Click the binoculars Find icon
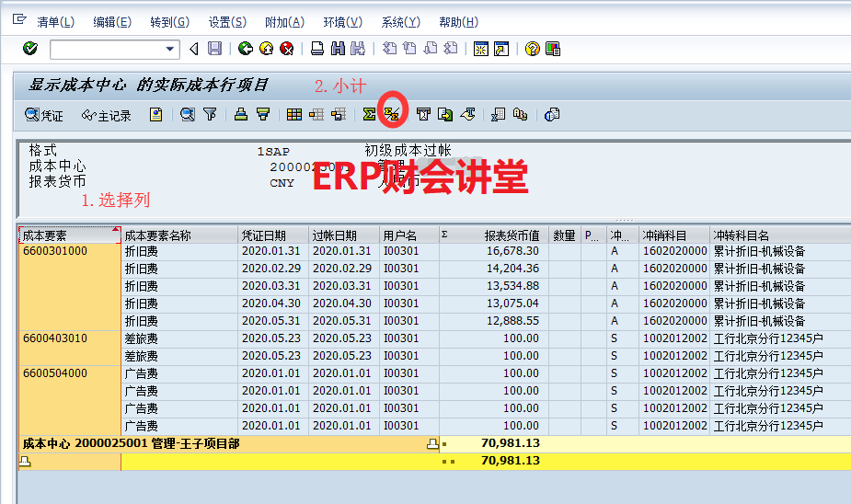Image resolution: width=851 pixels, height=504 pixels. 338,49
